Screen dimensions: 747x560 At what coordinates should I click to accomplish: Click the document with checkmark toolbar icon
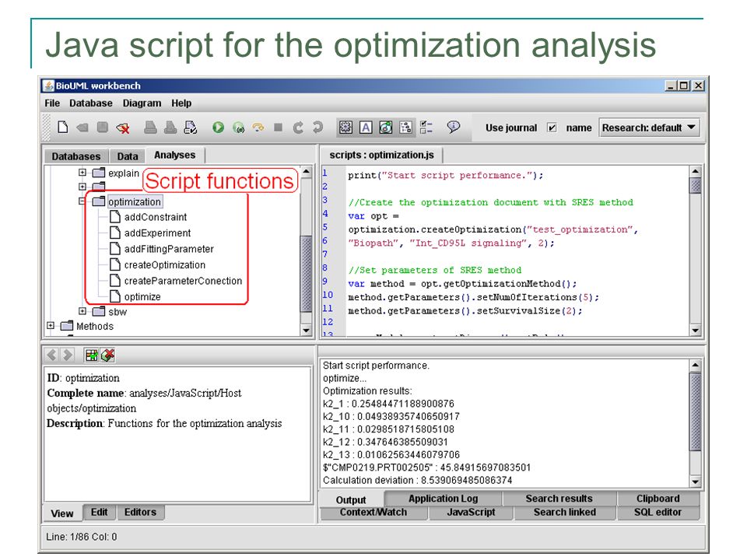(x=190, y=127)
